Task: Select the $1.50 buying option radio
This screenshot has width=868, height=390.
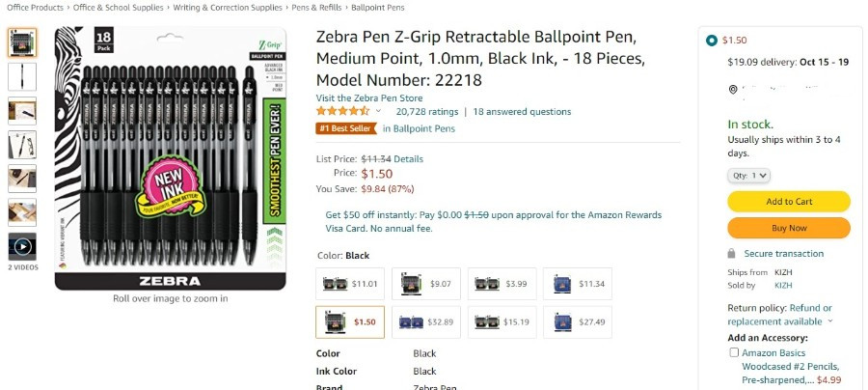Action: [712, 41]
